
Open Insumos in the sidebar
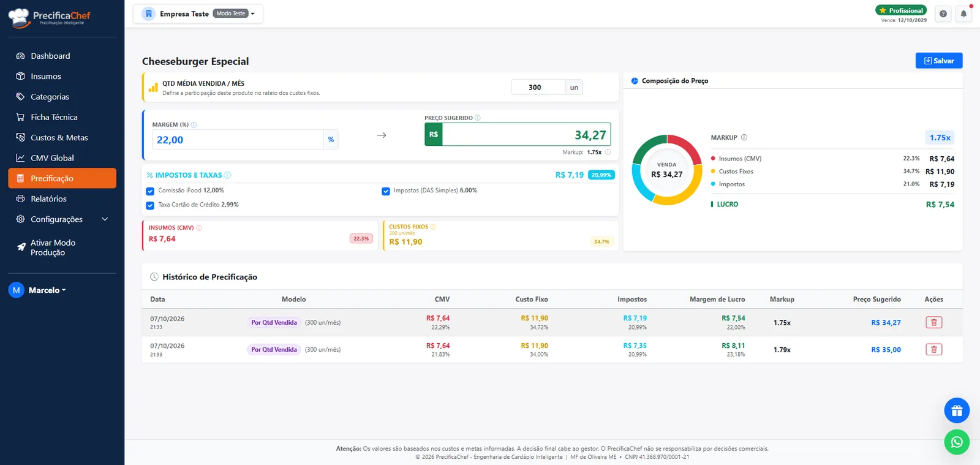click(62, 76)
